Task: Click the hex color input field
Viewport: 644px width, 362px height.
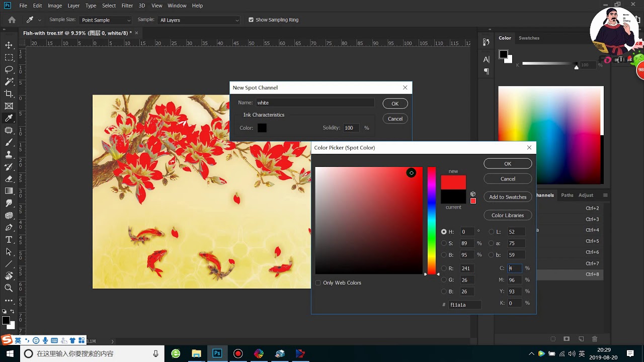Action: (464, 305)
